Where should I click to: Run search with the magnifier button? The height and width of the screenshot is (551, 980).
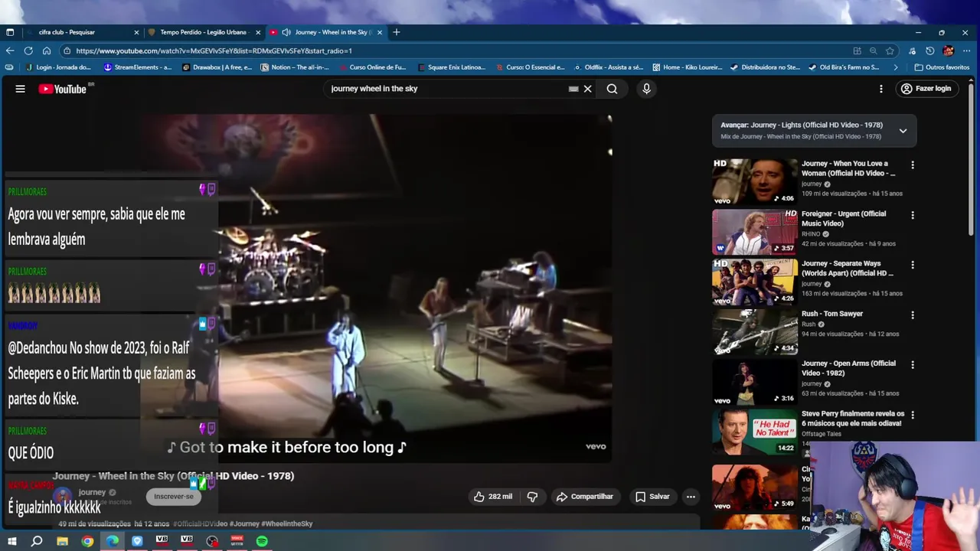coord(612,89)
